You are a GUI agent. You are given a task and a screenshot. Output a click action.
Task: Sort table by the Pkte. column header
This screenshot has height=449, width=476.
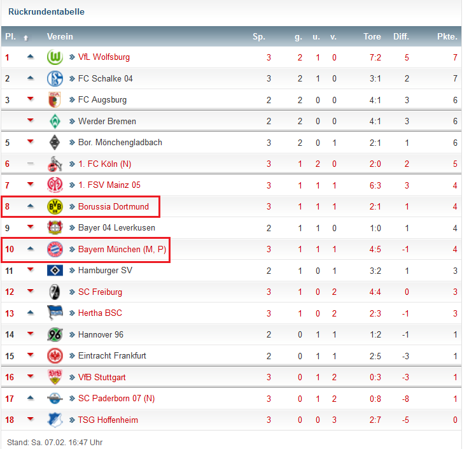(x=447, y=36)
